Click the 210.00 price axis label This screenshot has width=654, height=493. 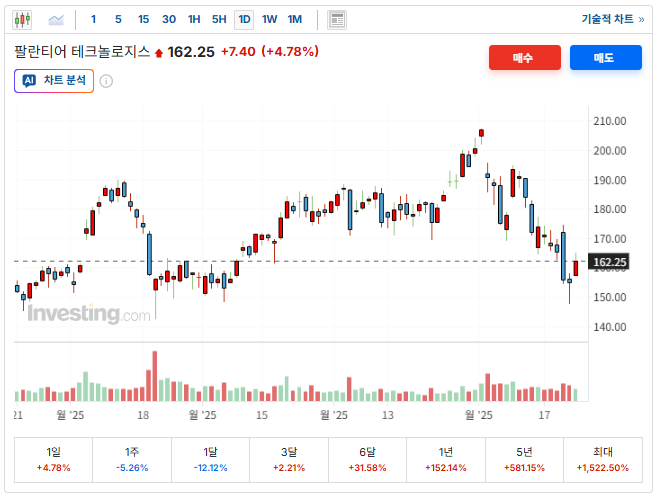(609, 121)
